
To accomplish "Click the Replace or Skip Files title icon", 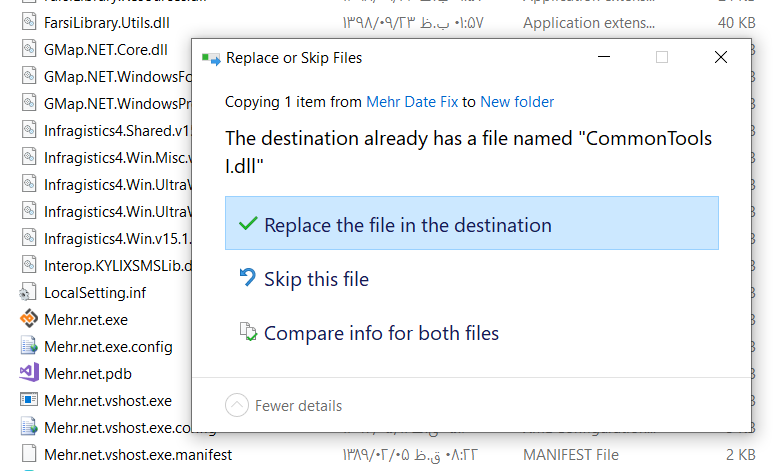I will (211, 58).
